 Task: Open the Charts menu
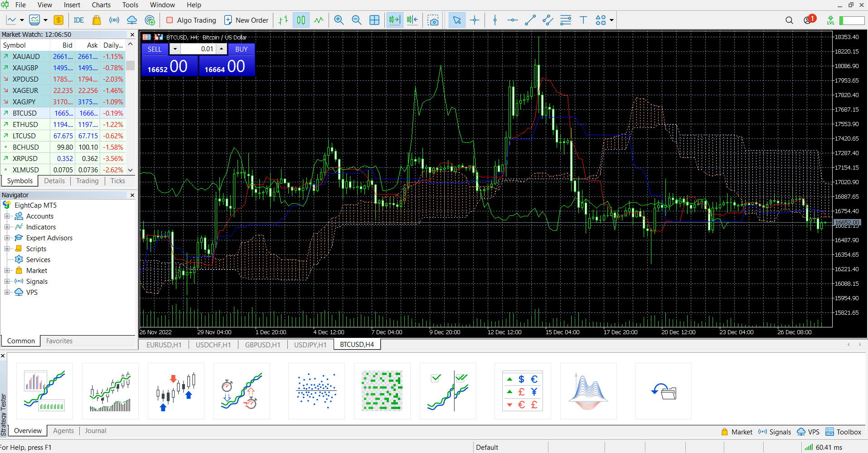click(x=101, y=5)
